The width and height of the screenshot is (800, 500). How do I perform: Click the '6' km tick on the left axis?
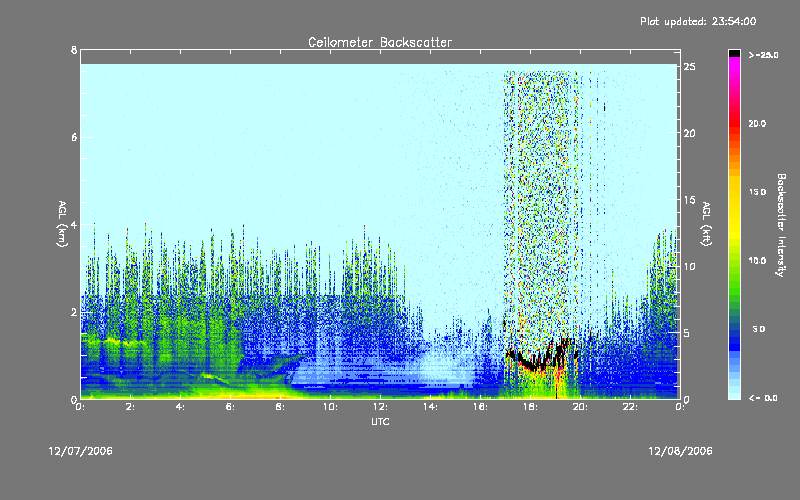74,137
